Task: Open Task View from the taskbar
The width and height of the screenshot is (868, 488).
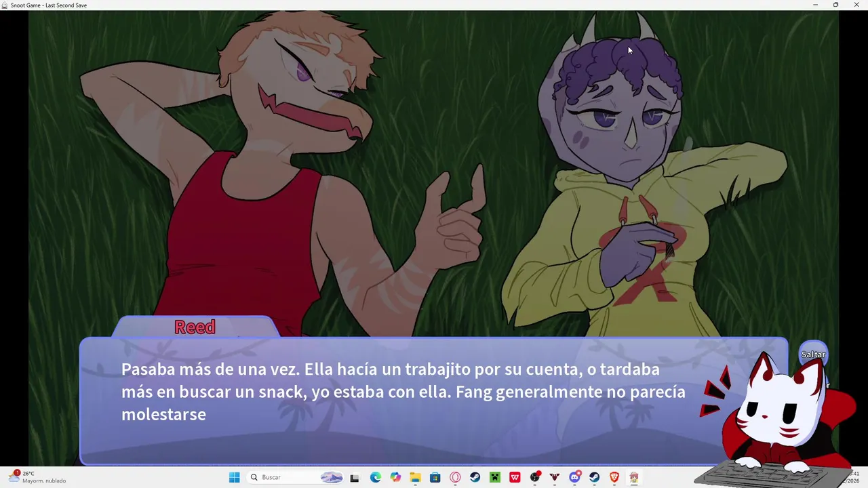Action: (x=354, y=477)
